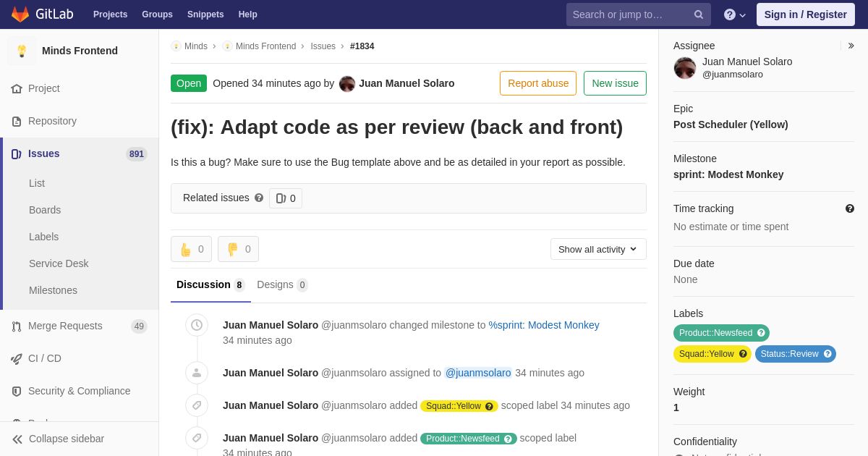Image resolution: width=868 pixels, height=456 pixels.
Task: Click the related issues count icon
Action: coord(281,198)
